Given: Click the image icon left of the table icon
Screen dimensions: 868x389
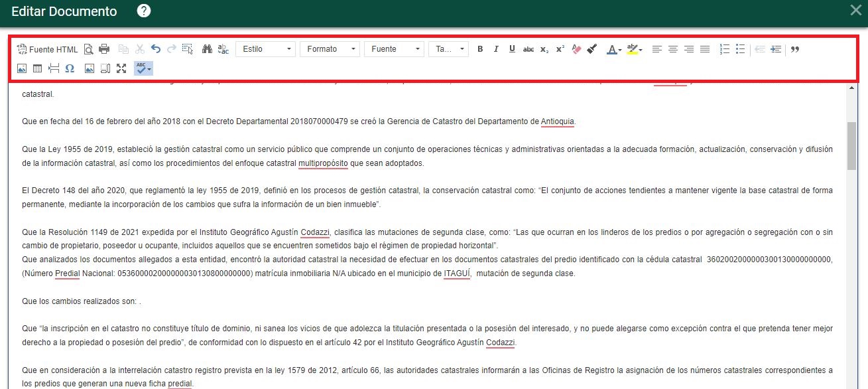Looking at the screenshot, I should coord(22,68).
